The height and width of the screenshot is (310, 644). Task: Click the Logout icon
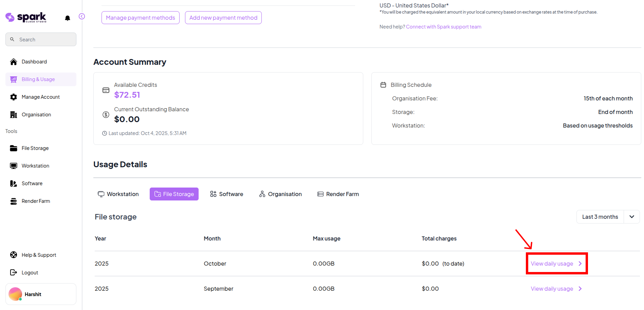[14, 272]
